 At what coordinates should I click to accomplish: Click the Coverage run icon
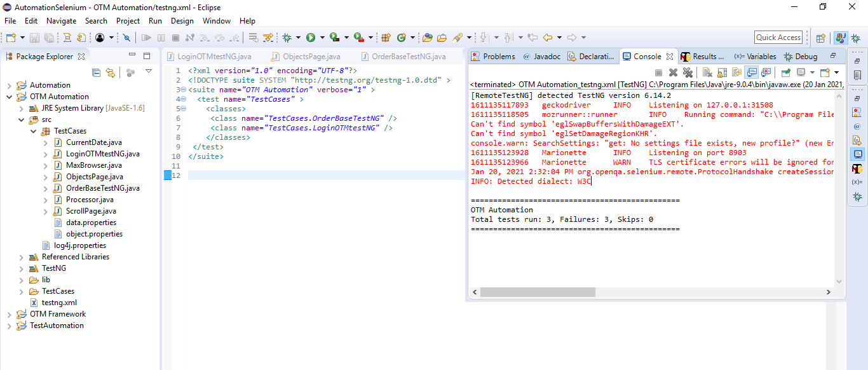pyautogui.click(x=334, y=38)
